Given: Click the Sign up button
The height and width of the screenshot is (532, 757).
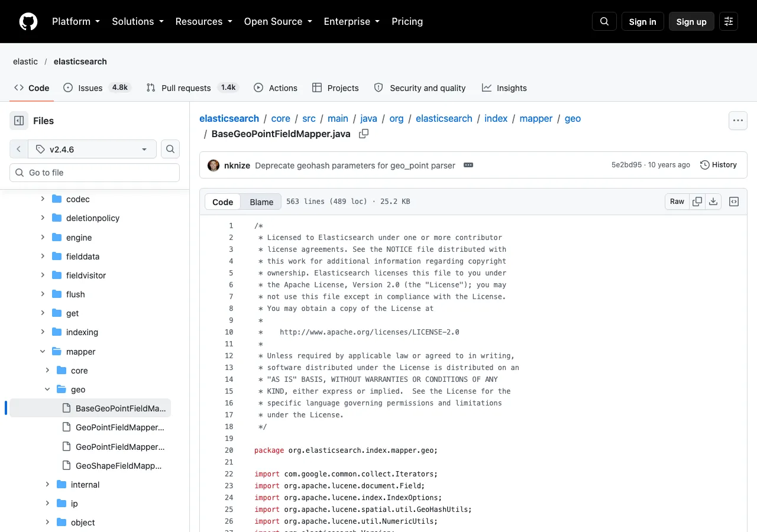Looking at the screenshot, I should click(x=691, y=21).
